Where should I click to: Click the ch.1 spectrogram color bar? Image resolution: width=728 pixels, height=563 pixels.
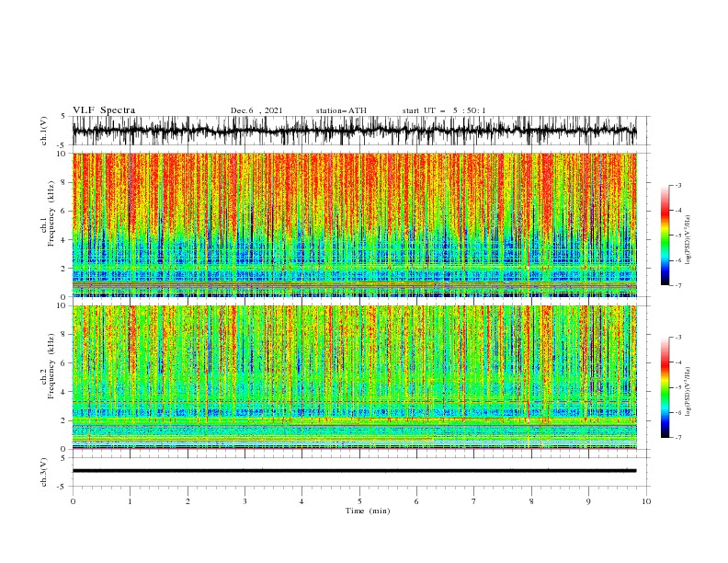tap(665, 236)
